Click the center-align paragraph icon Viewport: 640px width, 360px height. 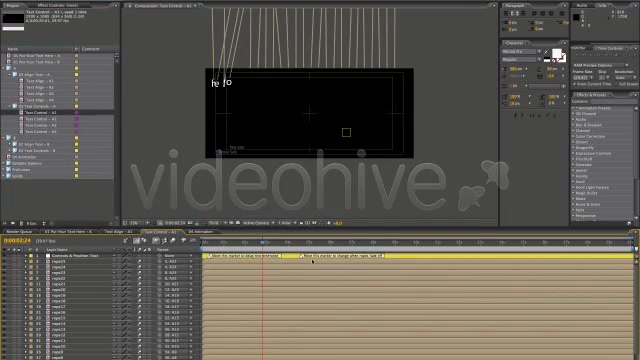click(515, 13)
